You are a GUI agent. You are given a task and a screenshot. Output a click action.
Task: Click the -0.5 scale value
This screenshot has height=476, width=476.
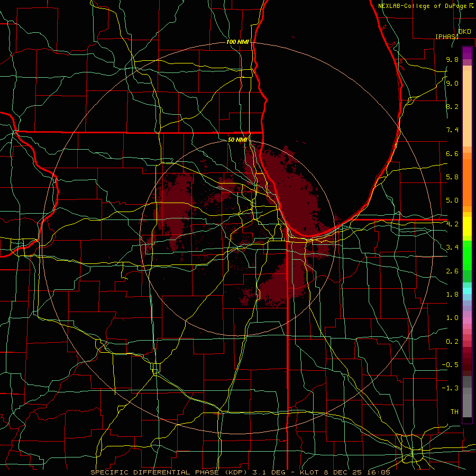pyautogui.click(x=450, y=365)
